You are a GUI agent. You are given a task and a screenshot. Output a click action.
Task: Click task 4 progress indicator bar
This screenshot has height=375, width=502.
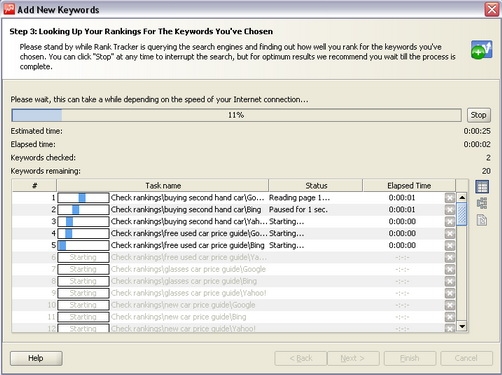[83, 233]
